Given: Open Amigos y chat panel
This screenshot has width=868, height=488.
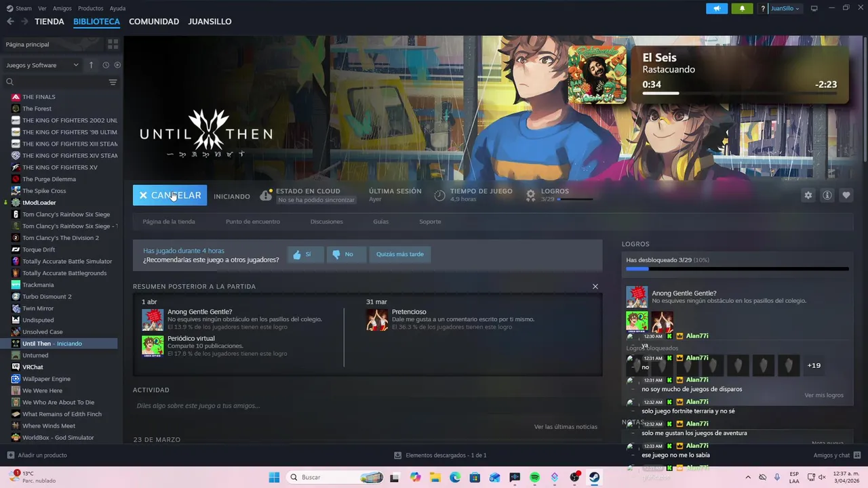Looking at the screenshot, I should (x=837, y=455).
